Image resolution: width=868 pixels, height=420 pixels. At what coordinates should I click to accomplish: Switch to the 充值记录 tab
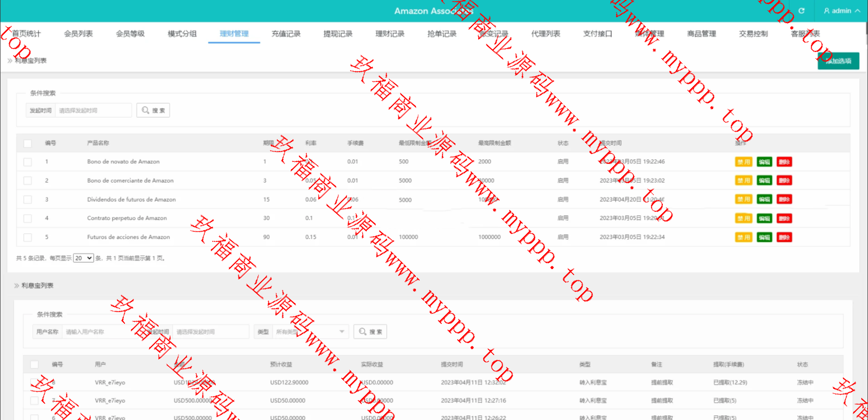[x=286, y=34]
